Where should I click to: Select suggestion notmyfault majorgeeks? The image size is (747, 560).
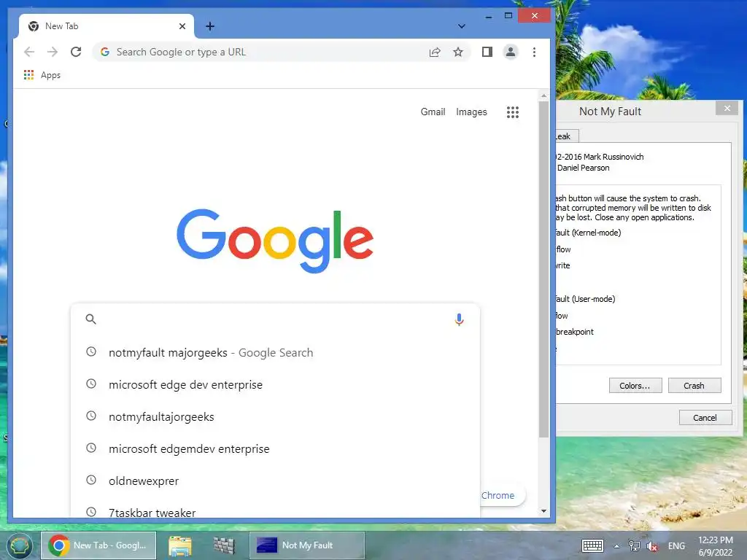point(275,352)
